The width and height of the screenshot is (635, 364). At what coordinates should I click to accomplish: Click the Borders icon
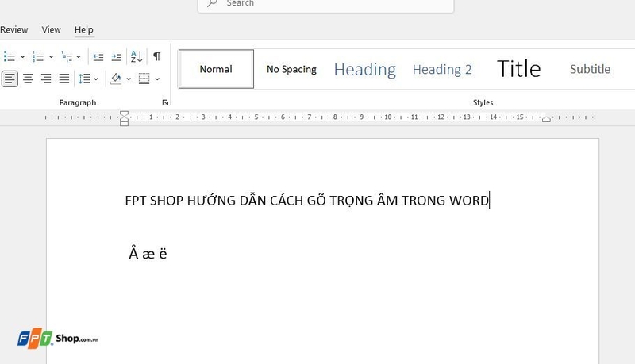(144, 79)
